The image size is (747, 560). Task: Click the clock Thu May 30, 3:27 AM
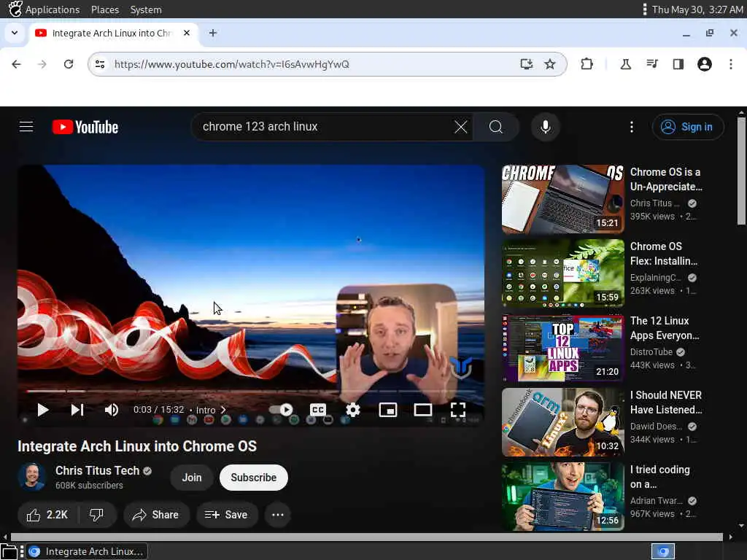coord(697,9)
